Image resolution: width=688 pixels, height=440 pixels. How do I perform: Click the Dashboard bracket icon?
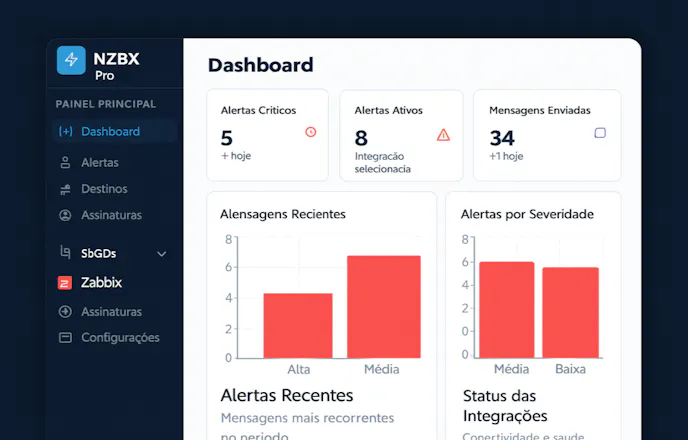click(x=66, y=131)
